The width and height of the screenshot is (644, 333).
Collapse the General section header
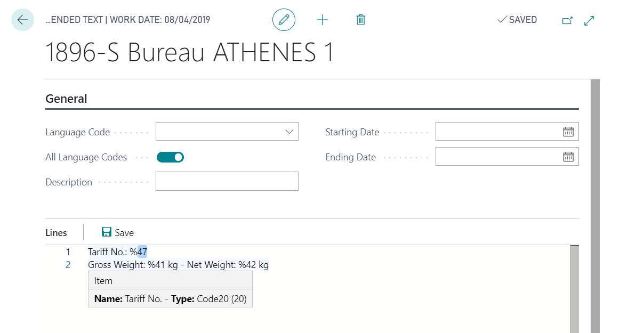66,99
